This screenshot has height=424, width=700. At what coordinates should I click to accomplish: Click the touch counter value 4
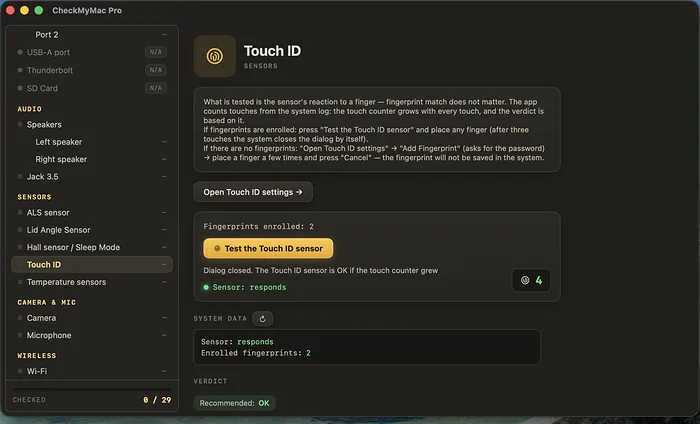pyautogui.click(x=539, y=280)
